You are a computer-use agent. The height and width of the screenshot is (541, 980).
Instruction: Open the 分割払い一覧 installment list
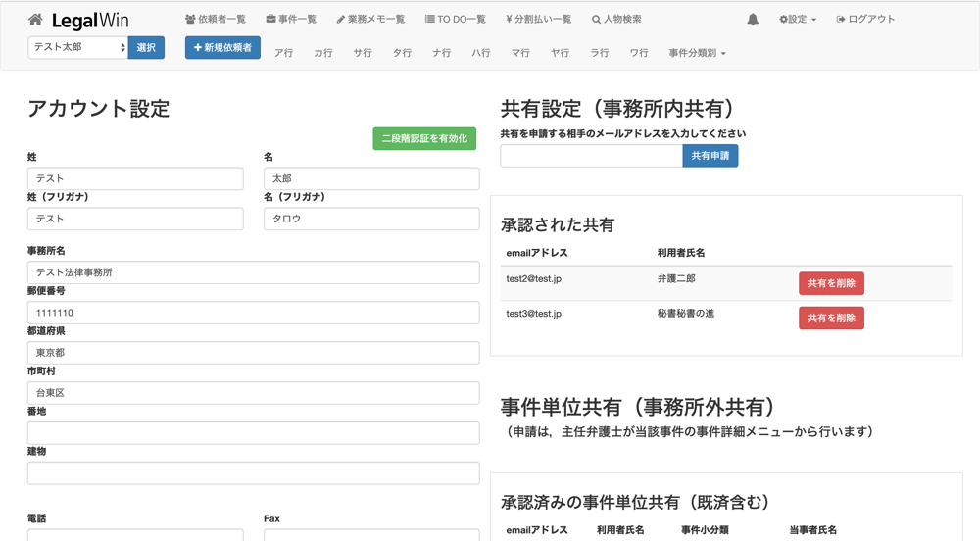(x=538, y=20)
